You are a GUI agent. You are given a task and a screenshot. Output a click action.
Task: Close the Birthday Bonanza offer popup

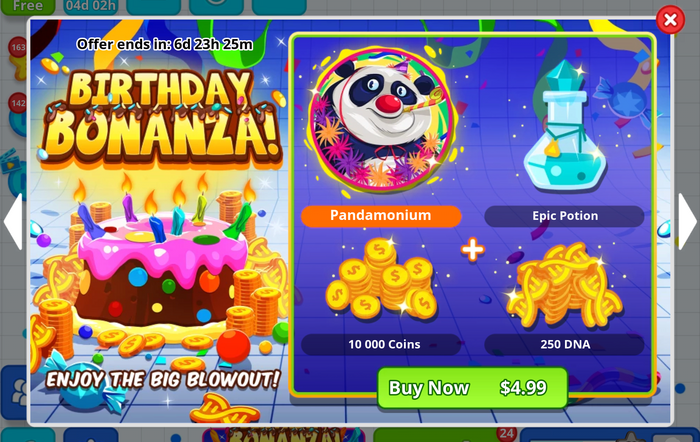click(x=670, y=20)
